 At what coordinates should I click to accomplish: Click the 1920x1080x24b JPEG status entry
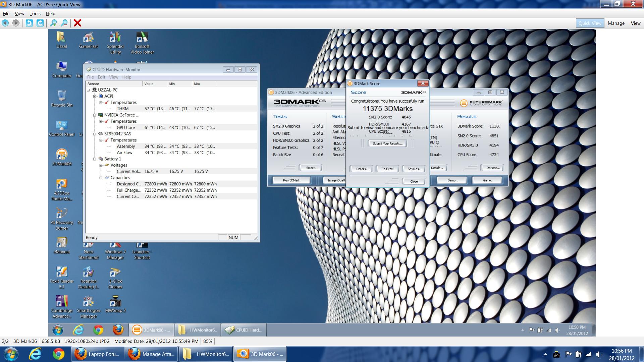pyautogui.click(x=87, y=341)
